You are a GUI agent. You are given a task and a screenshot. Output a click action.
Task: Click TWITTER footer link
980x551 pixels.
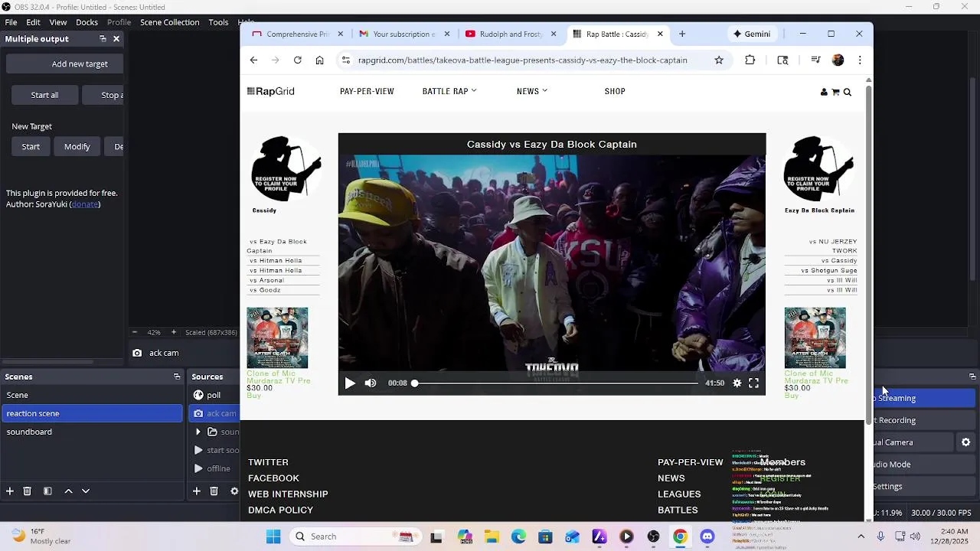(x=268, y=462)
